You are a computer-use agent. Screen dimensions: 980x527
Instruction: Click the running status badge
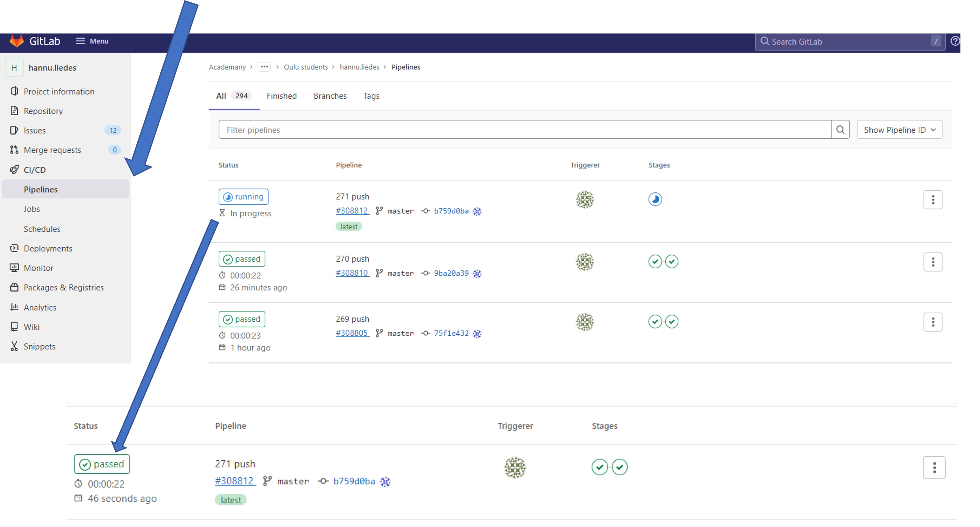pos(243,197)
